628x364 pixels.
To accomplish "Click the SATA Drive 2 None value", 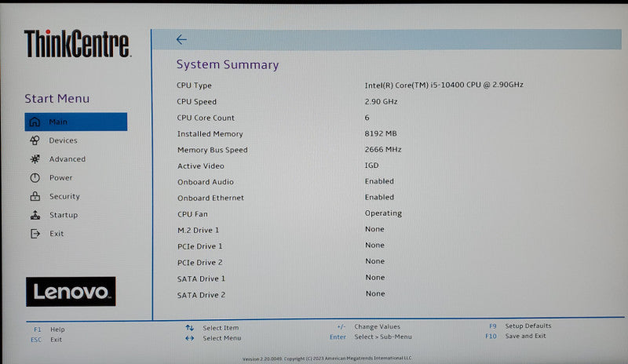I will 375,293.
